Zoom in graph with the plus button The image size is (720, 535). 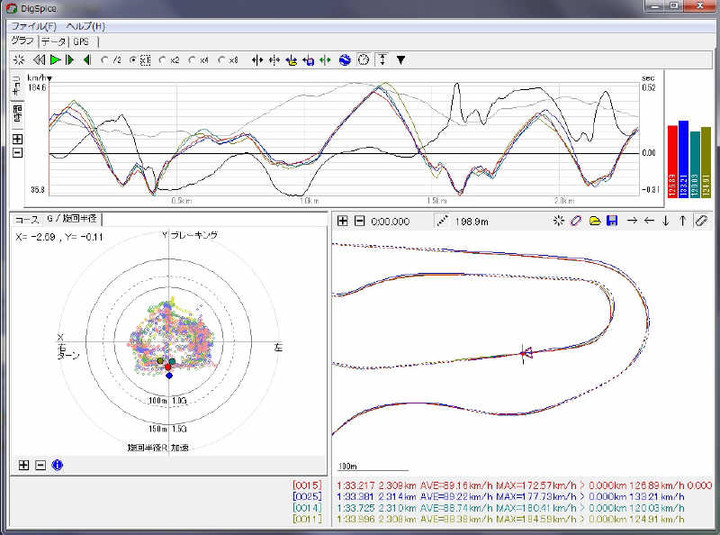click(x=17, y=139)
